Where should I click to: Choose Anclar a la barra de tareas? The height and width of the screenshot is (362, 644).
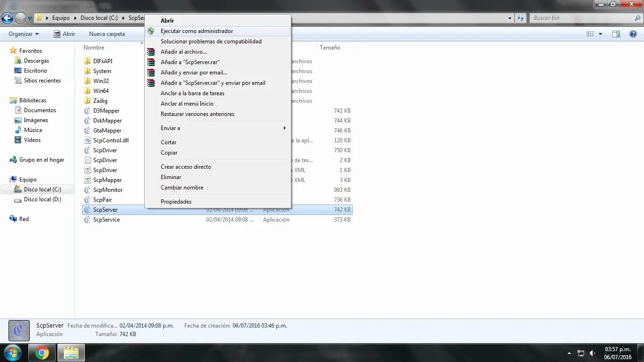[x=218, y=93]
